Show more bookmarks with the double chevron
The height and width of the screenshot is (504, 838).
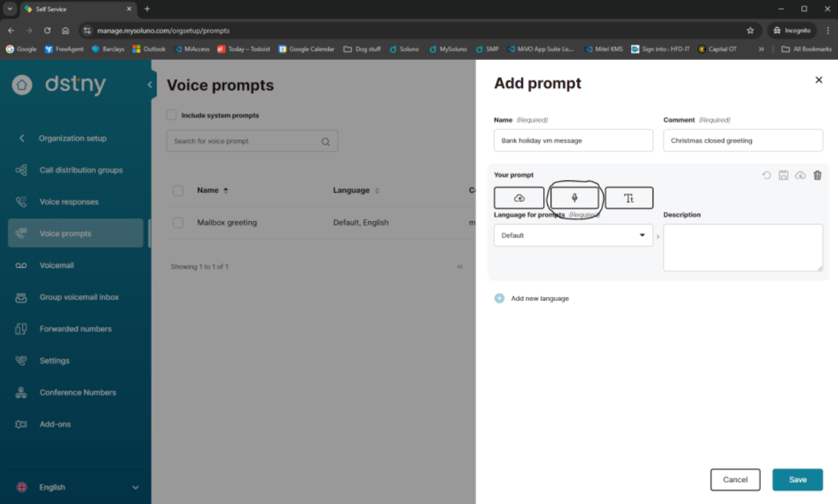762,49
